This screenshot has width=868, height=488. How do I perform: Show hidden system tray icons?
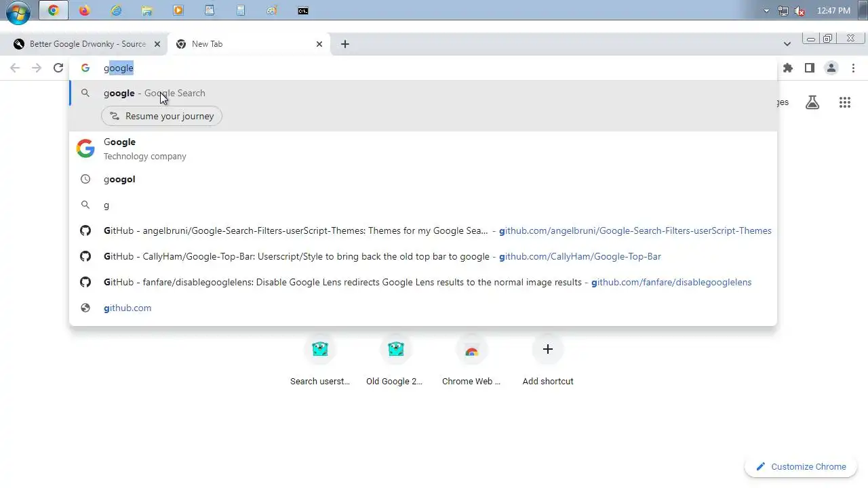767,11
